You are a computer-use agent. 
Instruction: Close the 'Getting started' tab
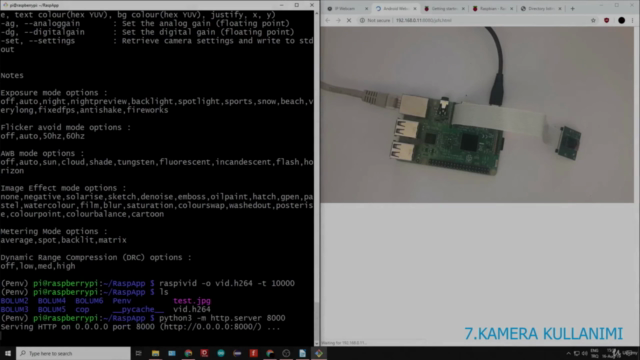[463, 9]
